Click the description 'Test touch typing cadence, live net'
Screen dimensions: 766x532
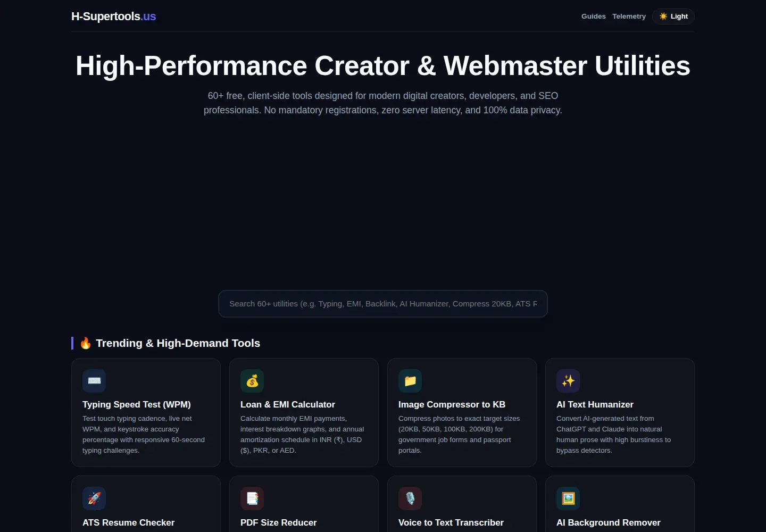[x=137, y=419]
